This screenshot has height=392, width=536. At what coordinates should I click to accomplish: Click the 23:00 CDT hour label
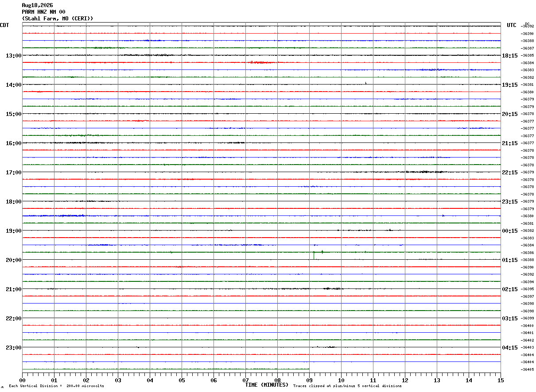14,348
